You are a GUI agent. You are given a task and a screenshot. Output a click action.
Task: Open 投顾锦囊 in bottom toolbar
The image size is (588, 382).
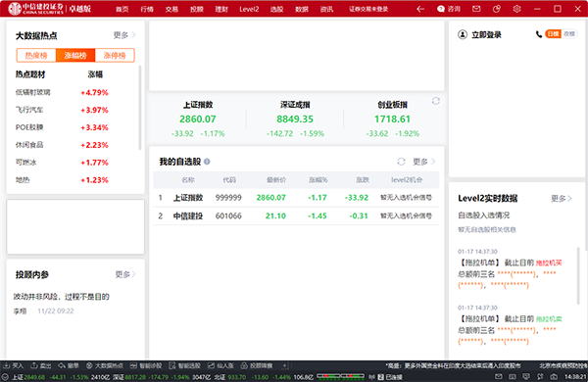coord(257,365)
